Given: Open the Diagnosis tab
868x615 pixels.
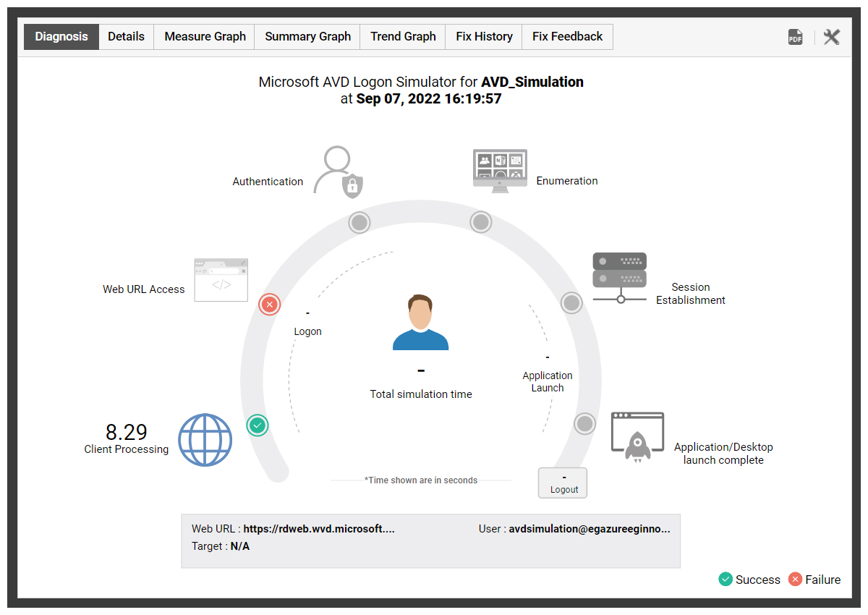Looking at the screenshot, I should click(x=61, y=37).
